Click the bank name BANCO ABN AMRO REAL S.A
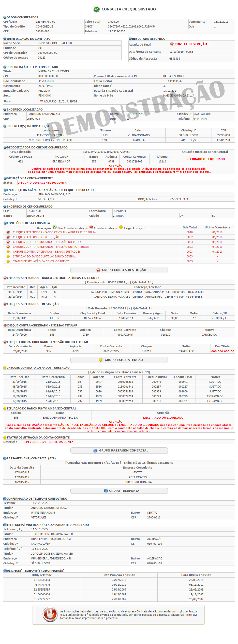This screenshot has width=238, height=644. (60, 418)
